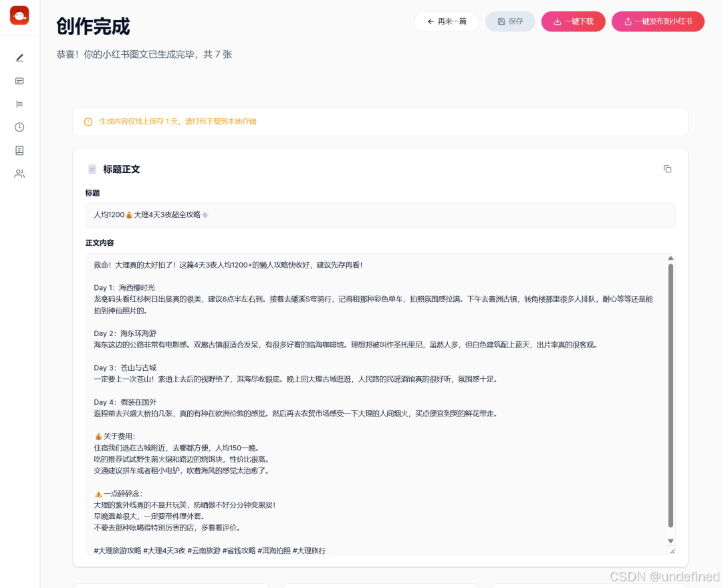
Task: Open the outline list icon in sidebar
Action: (x=19, y=104)
